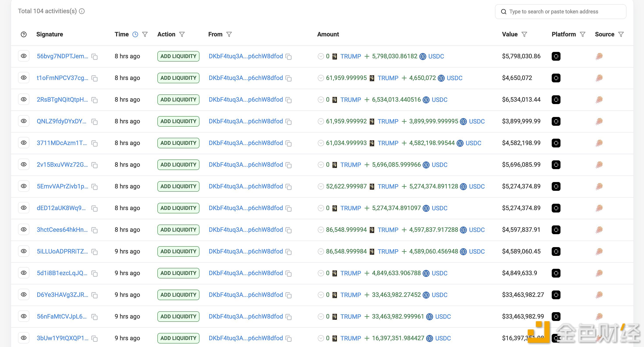Click the TRUMP token icon in the 3hctCees64hkHn row
The width and height of the screenshot is (644, 347).
pos(372,230)
